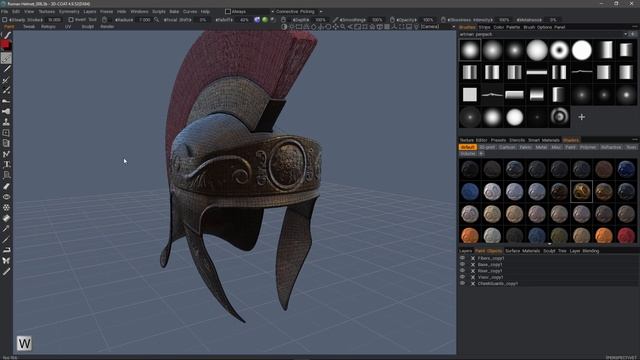Add new brush alpha with plus
The image size is (640, 360).
pos(582,117)
